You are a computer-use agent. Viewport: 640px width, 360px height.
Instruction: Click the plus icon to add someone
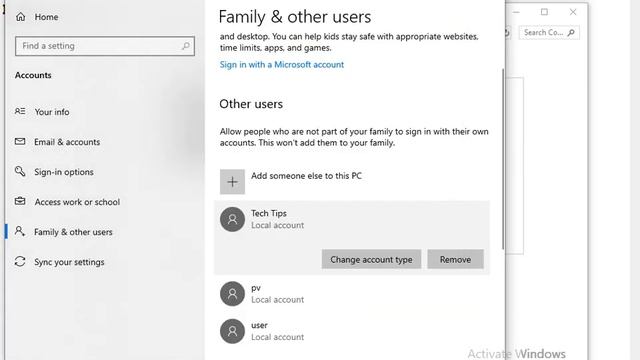pos(232,182)
